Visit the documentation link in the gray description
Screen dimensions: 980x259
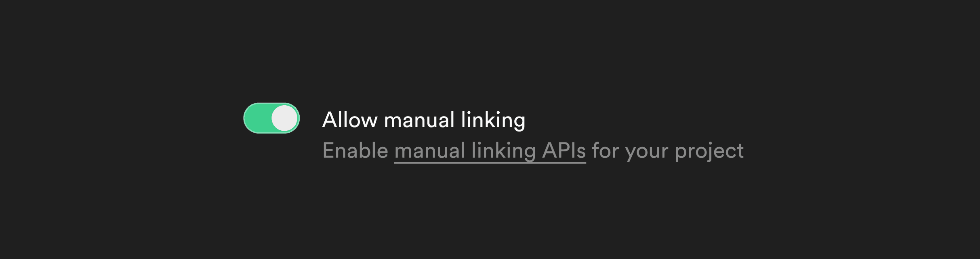[x=490, y=151]
